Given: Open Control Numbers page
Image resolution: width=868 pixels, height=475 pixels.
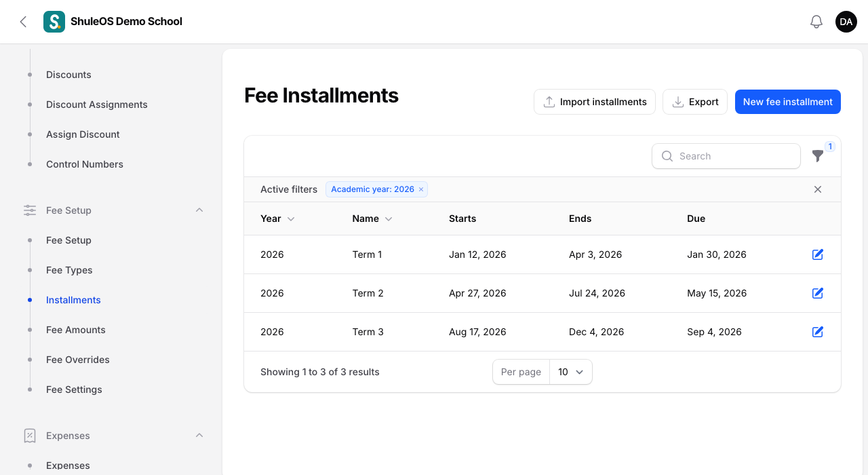Looking at the screenshot, I should coord(85,164).
